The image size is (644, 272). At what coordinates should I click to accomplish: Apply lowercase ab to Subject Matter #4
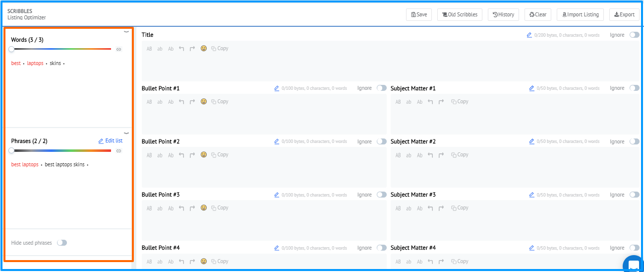click(x=409, y=261)
